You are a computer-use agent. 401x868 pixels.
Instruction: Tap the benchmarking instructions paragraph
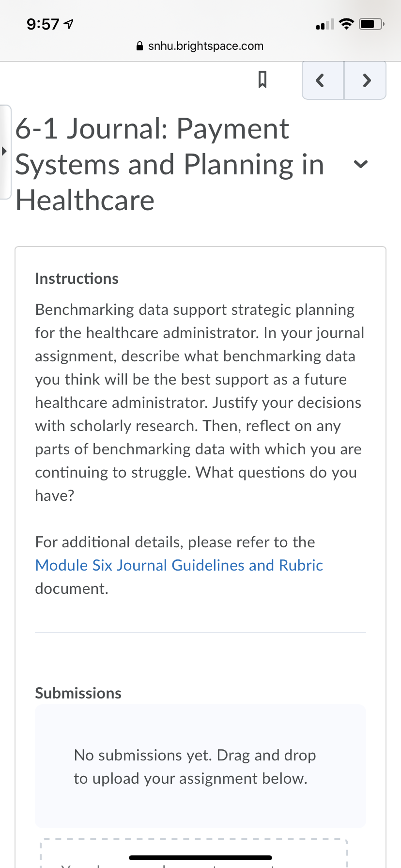click(x=200, y=403)
